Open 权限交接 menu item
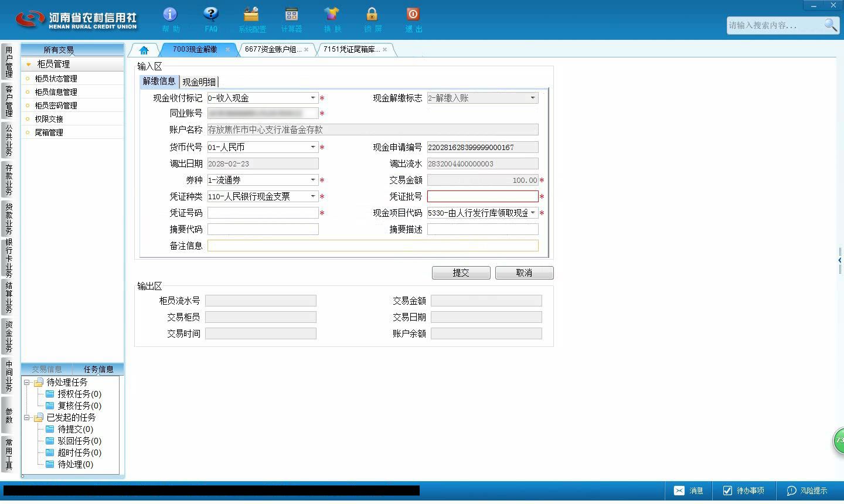This screenshot has height=504, width=844. coord(72,119)
